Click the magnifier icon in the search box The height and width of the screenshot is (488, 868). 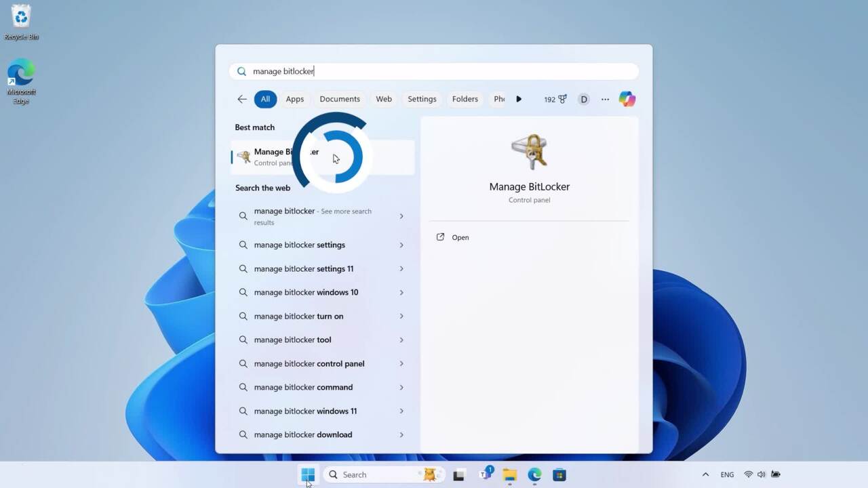pyautogui.click(x=241, y=71)
